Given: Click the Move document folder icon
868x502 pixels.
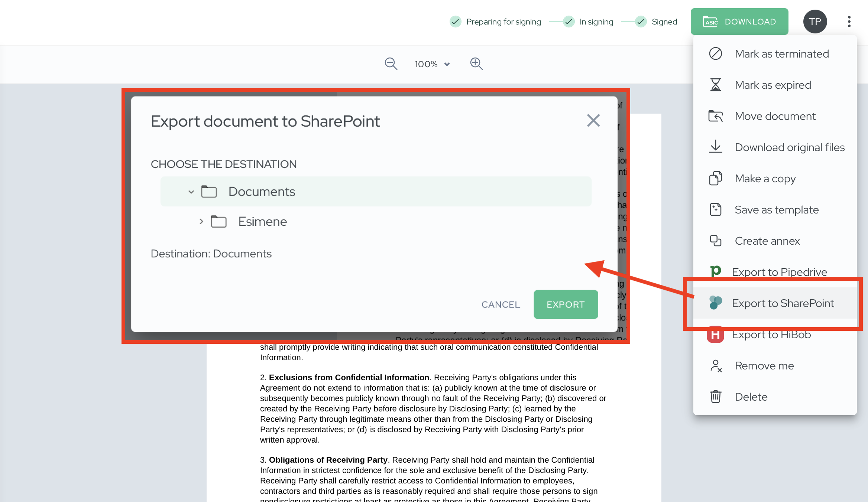Looking at the screenshot, I should 715,116.
